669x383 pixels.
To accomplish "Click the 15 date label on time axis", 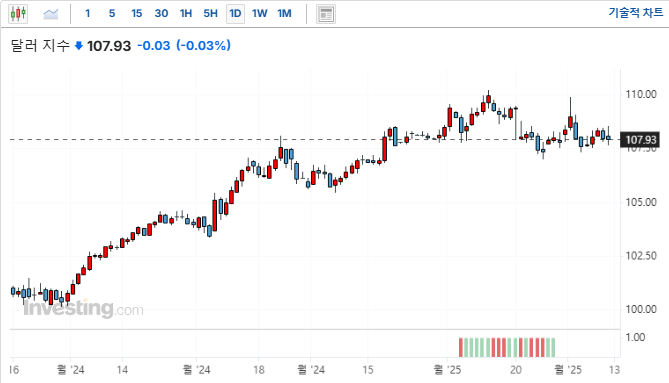I will (x=368, y=370).
